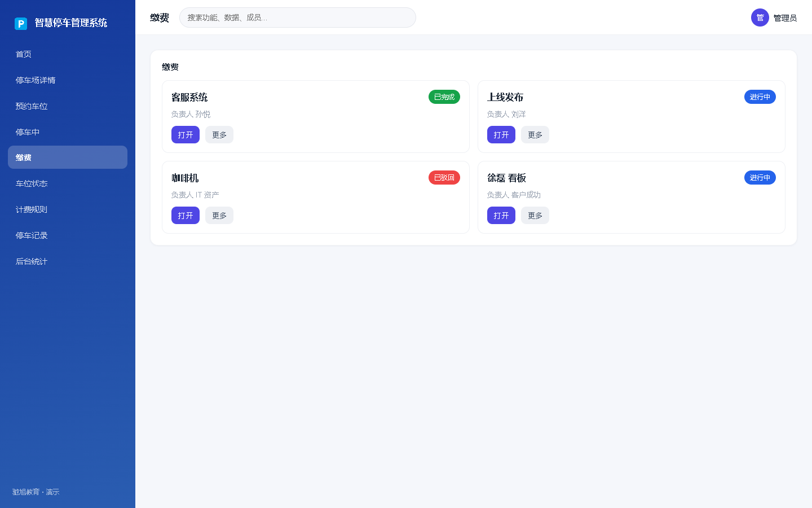This screenshot has height=508, width=812.
Task: Select the active 缴费 sidebar item
Action: click(68, 157)
